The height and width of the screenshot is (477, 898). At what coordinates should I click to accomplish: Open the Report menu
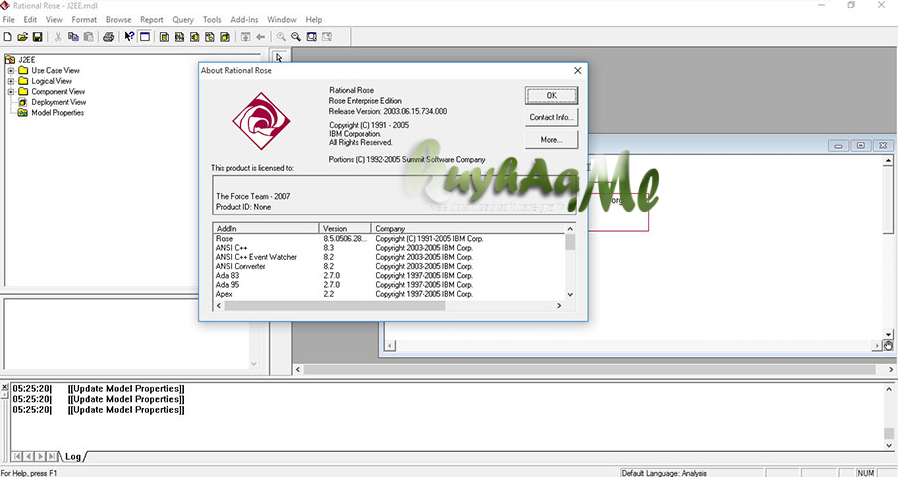click(x=152, y=19)
